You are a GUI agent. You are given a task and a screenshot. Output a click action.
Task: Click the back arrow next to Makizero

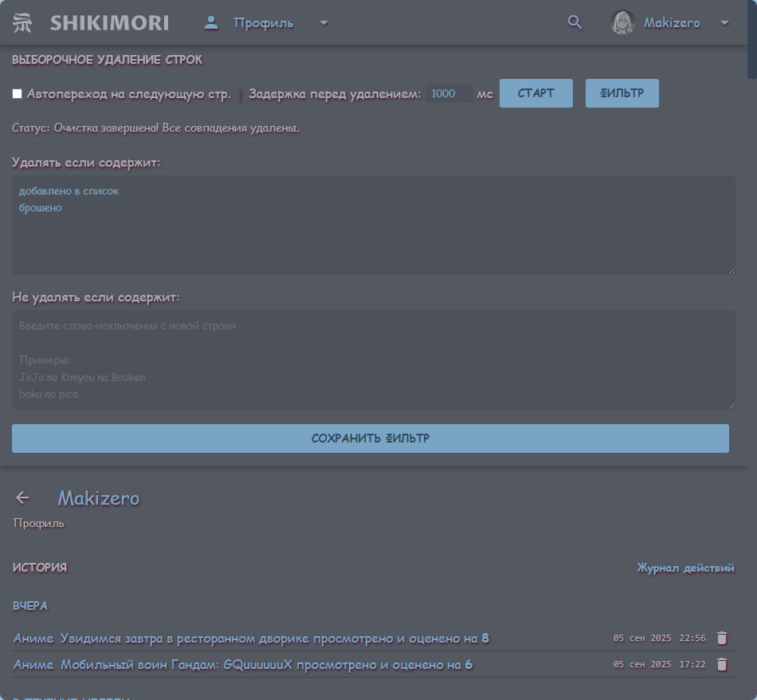pos(22,498)
